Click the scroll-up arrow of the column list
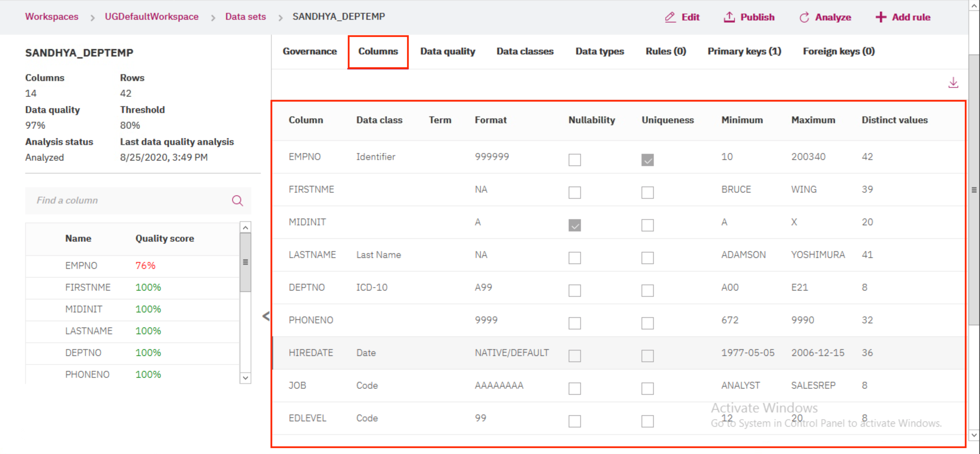Screen dimensions: 980x454 [x=246, y=227]
